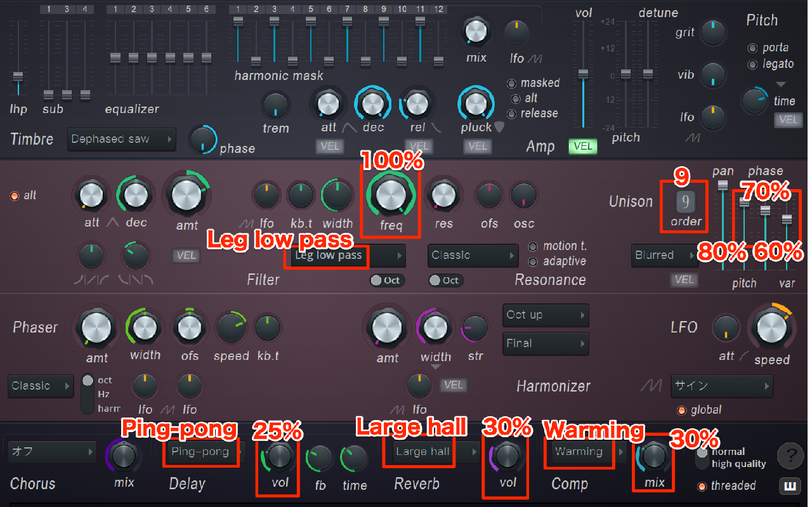The image size is (812, 507).
Task: Click the filter res knob
Action: pos(443,195)
